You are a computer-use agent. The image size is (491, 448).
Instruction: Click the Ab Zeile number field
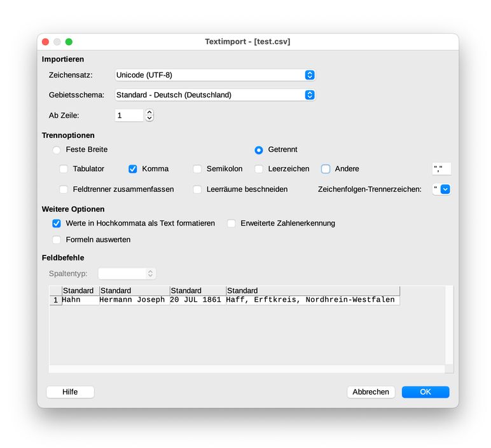click(x=129, y=116)
